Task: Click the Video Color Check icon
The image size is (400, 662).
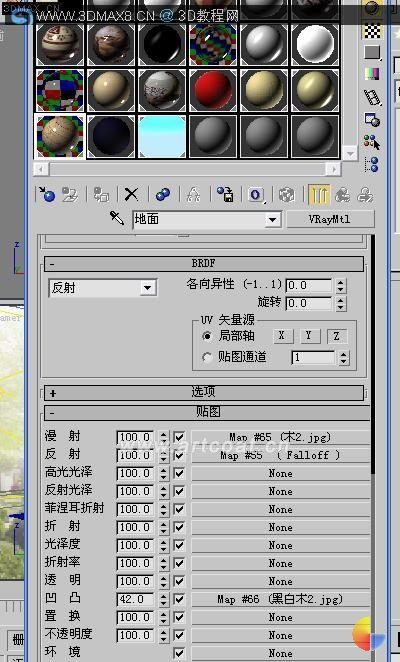Action: click(372, 75)
